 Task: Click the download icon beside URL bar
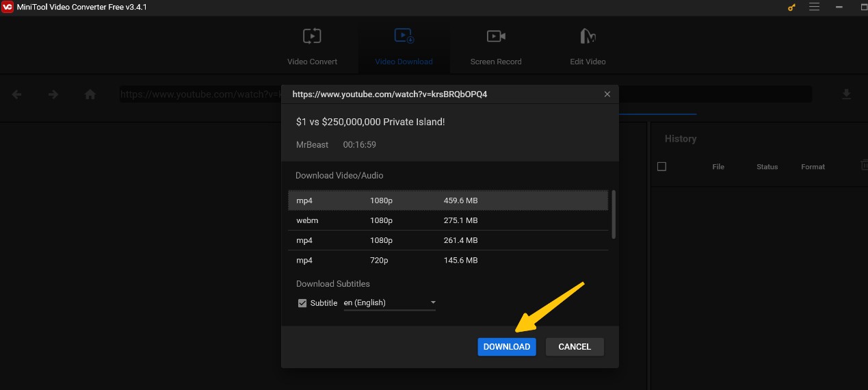pos(847,94)
